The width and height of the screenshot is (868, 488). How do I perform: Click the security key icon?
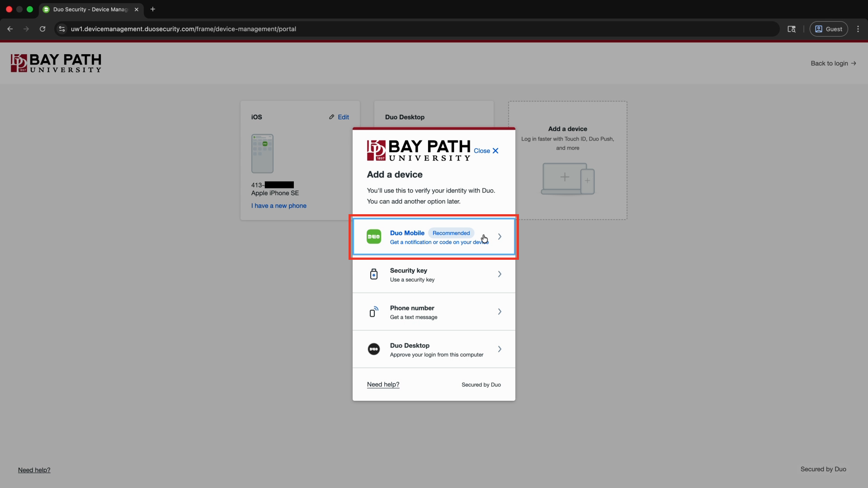tap(374, 274)
